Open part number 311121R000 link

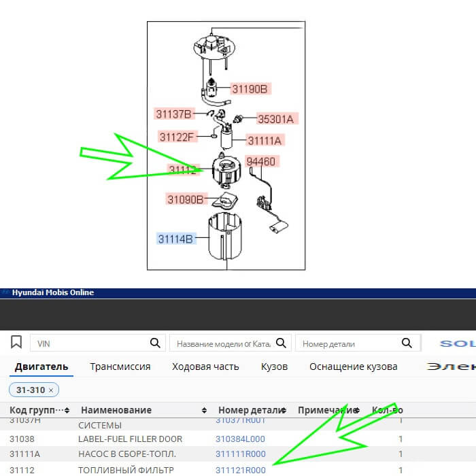click(240, 470)
